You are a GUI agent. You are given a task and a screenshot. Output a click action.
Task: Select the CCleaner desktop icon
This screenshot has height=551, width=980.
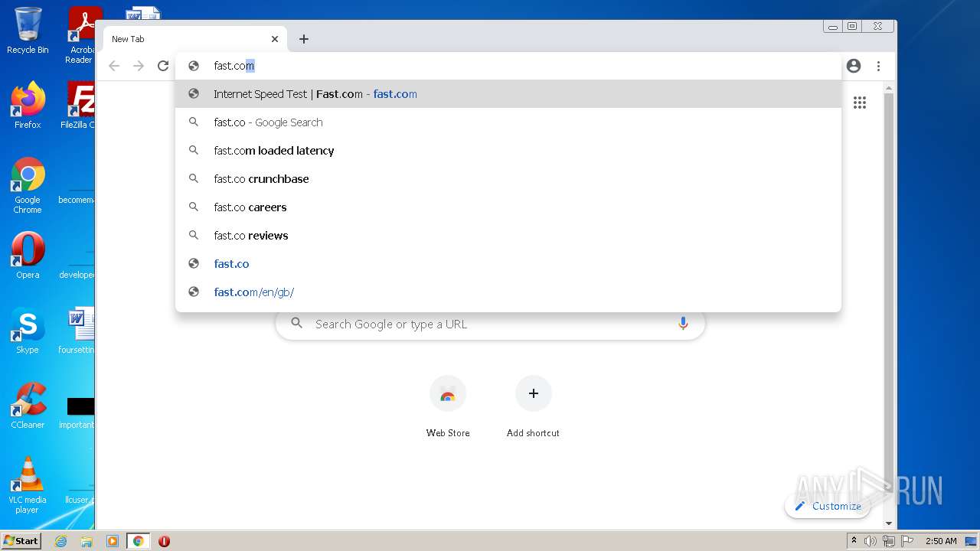tap(28, 405)
